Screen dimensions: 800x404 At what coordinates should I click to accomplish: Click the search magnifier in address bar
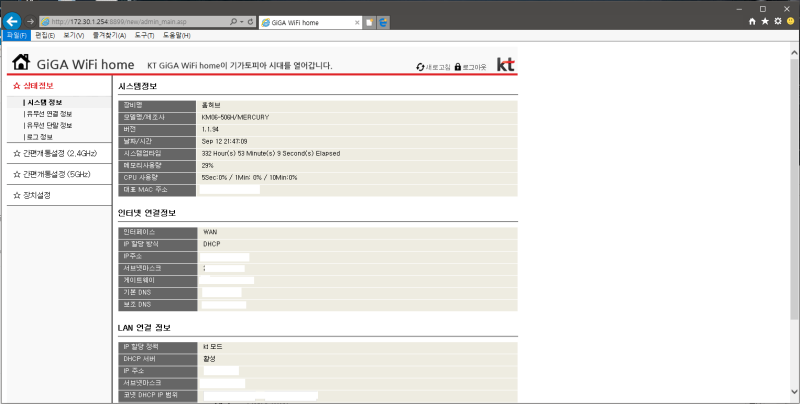[x=233, y=22]
